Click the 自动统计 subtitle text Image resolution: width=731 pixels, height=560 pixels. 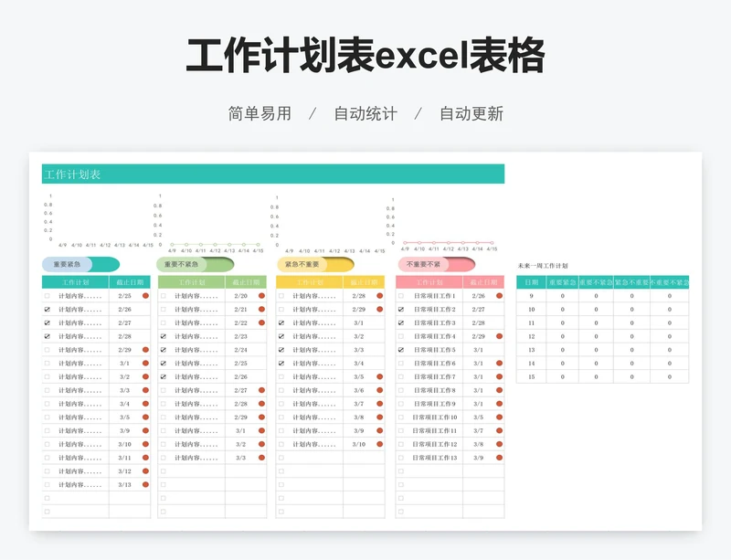[365, 114]
